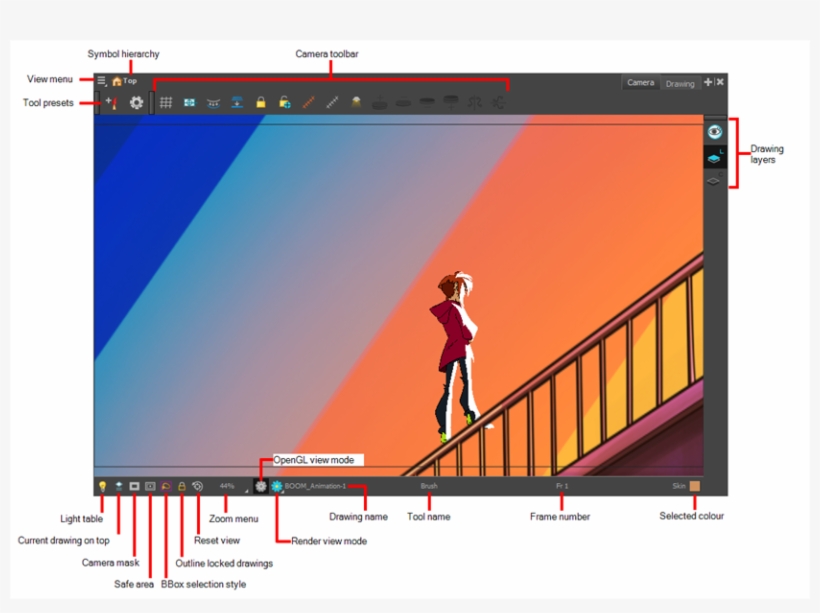Screen dimensions: 820x613
Task: Click the Top symbol hierarchy home icon
Action: coord(117,81)
